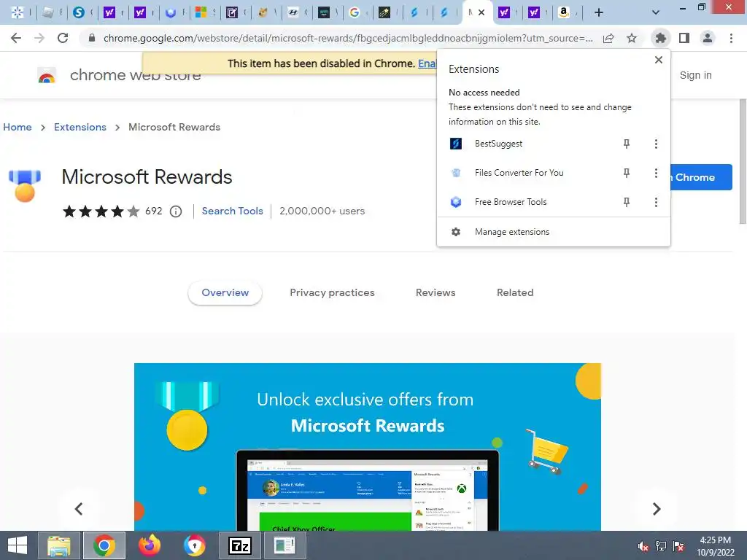Close the Extensions popup
The image size is (747, 560).
coord(659,60)
